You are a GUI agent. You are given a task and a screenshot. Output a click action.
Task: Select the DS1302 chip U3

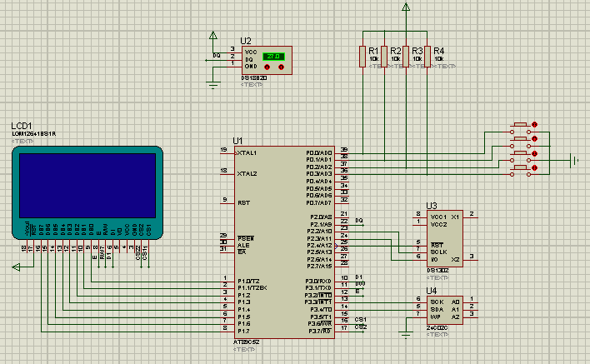point(445,239)
